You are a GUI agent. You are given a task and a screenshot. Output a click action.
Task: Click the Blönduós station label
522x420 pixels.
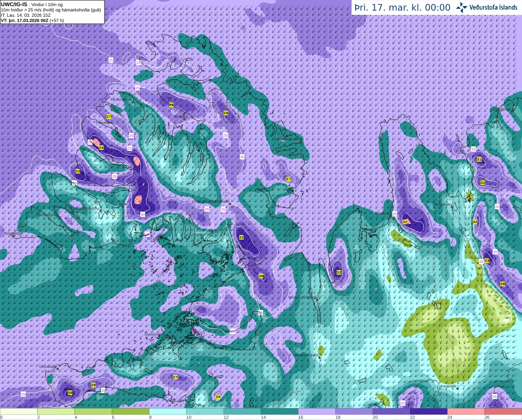(383, 213)
